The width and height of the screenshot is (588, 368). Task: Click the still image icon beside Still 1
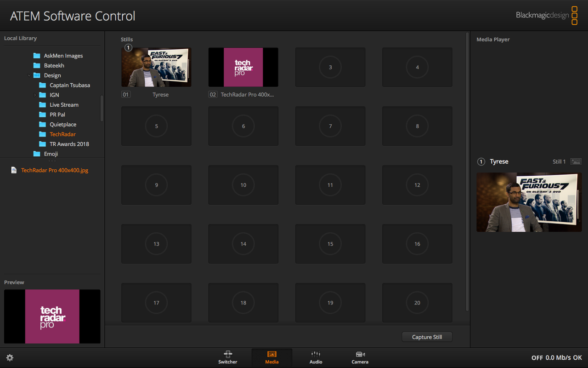(x=576, y=161)
